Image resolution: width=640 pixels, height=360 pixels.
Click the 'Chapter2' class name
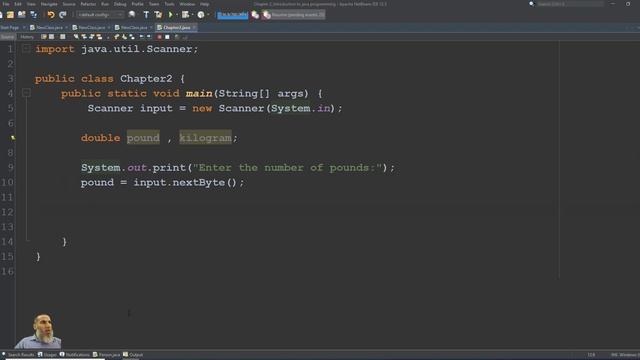click(146, 78)
